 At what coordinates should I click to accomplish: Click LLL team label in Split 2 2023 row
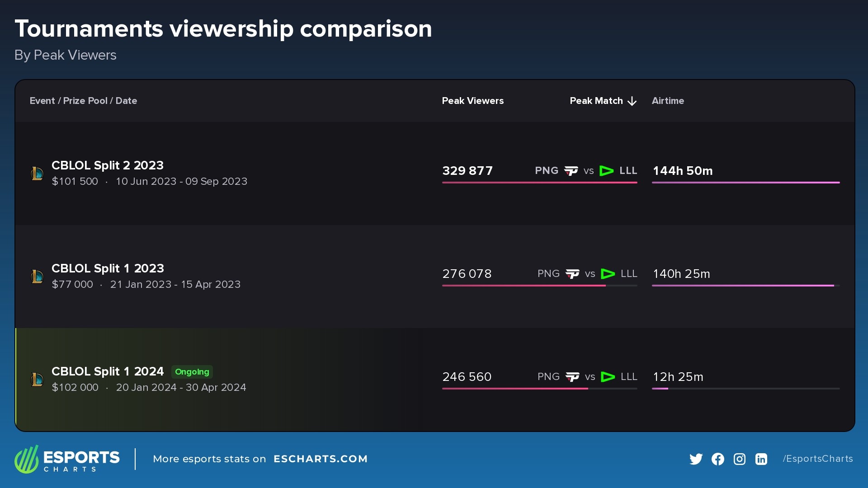(x=628, y=171)
